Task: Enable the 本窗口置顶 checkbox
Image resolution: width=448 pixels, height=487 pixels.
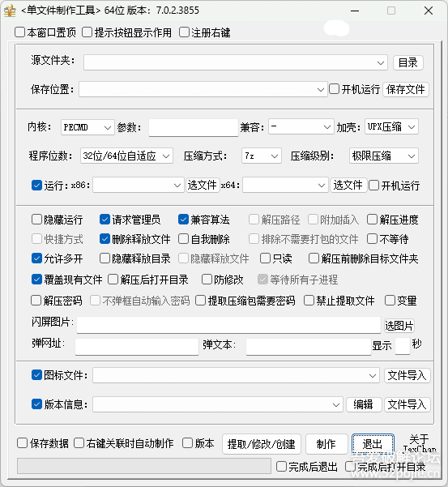Action: click(x=20, y=32)
